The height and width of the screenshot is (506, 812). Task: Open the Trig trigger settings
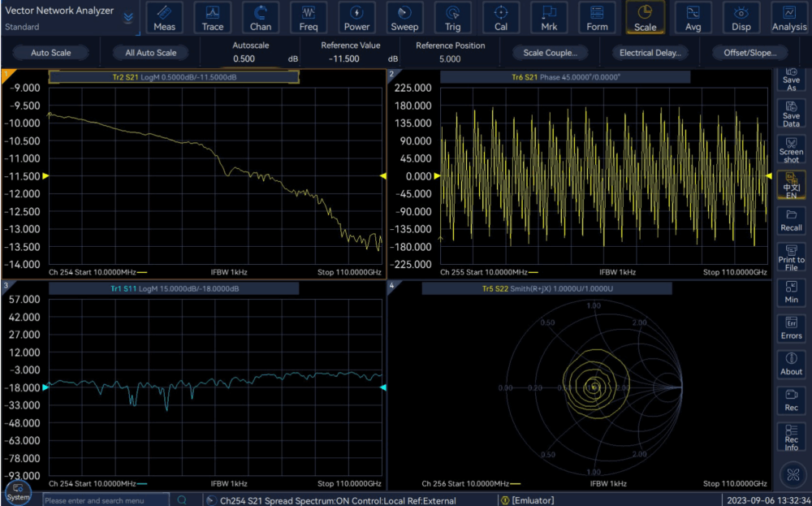click(x=452, y=18)
